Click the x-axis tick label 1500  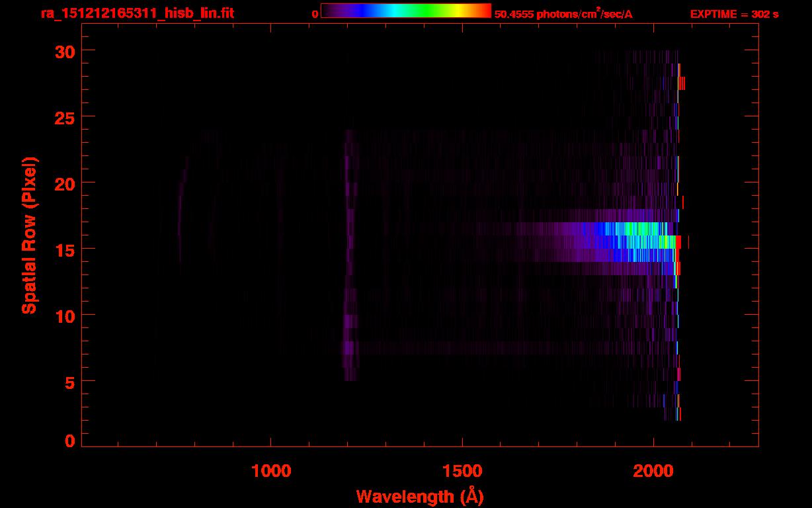point(462,471)
